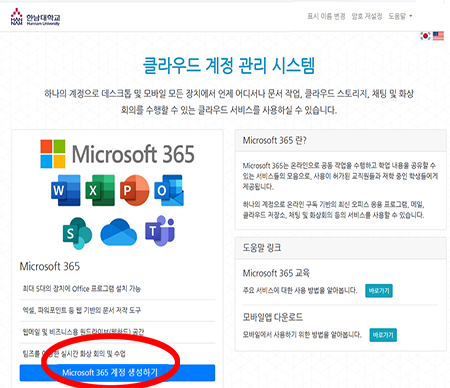
Task: Click the PowerPoint app icon
Action: coord(134,190)
